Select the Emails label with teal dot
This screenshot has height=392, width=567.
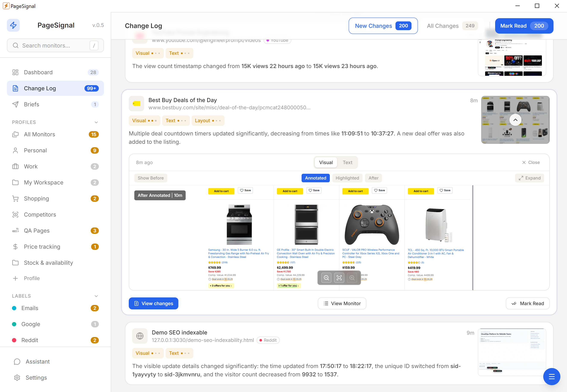[55, 308]
